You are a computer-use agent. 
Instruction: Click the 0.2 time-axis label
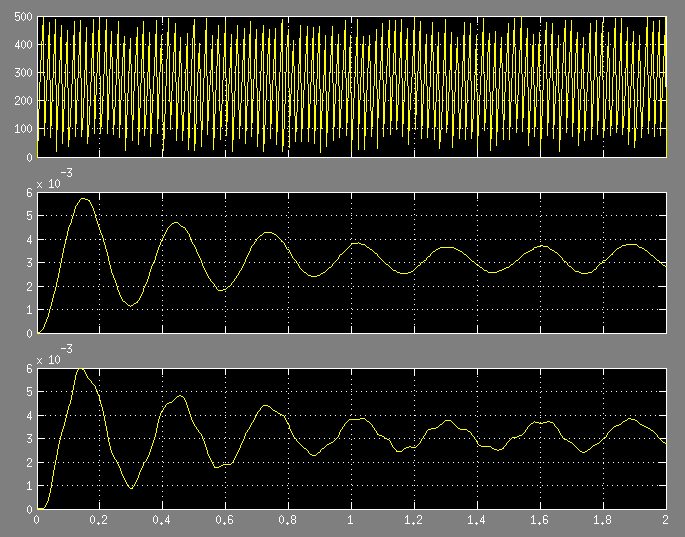[x=99, y=520]
